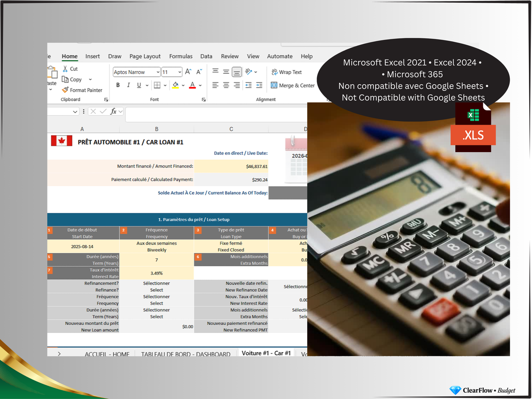
Task: Switch to TABLEAU DE BORD - DASHBOARD sheet
Action: click(x=186, y=354)
